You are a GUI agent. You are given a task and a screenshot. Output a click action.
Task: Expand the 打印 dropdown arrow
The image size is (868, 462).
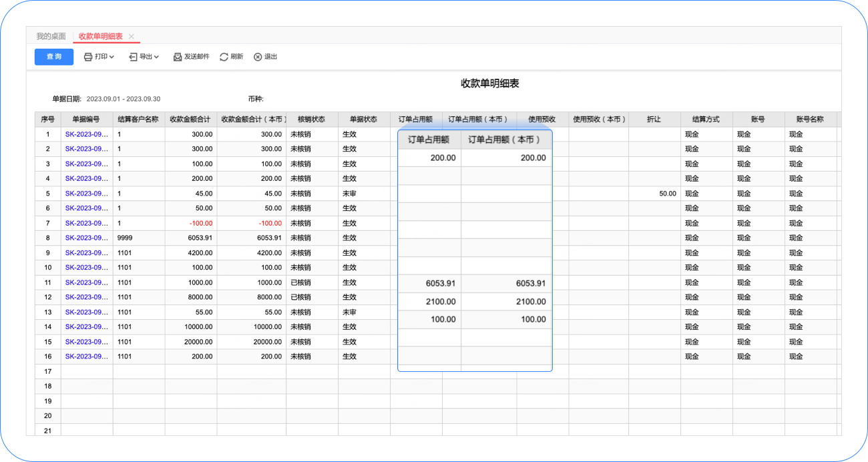point(112,57)
